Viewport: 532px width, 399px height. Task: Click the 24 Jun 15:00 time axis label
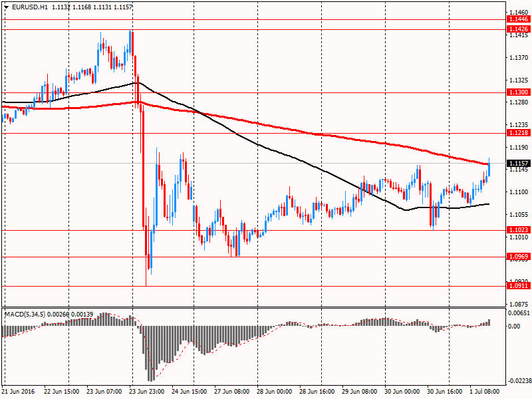tap(190, 392)
